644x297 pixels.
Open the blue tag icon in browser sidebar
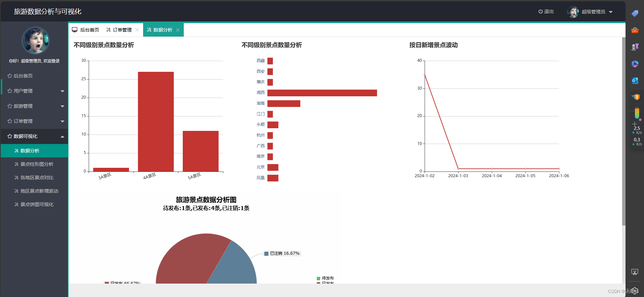tap(635, 13)
